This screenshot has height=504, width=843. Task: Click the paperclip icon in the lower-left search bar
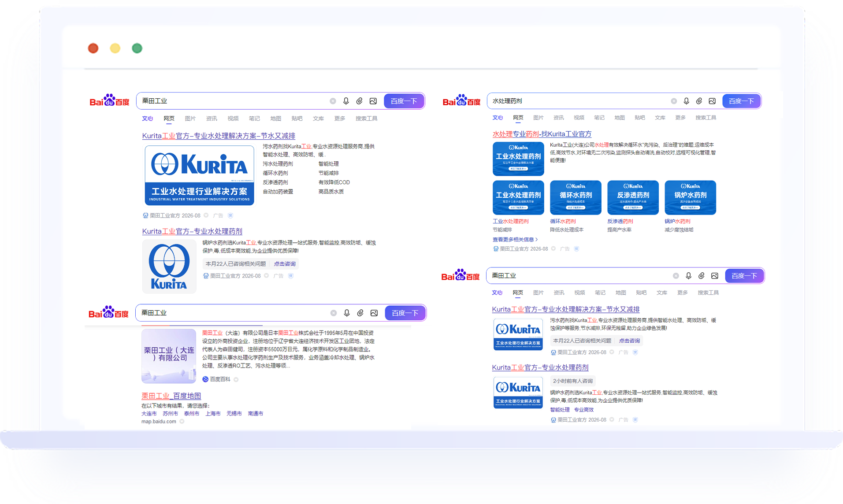(360, 313)
